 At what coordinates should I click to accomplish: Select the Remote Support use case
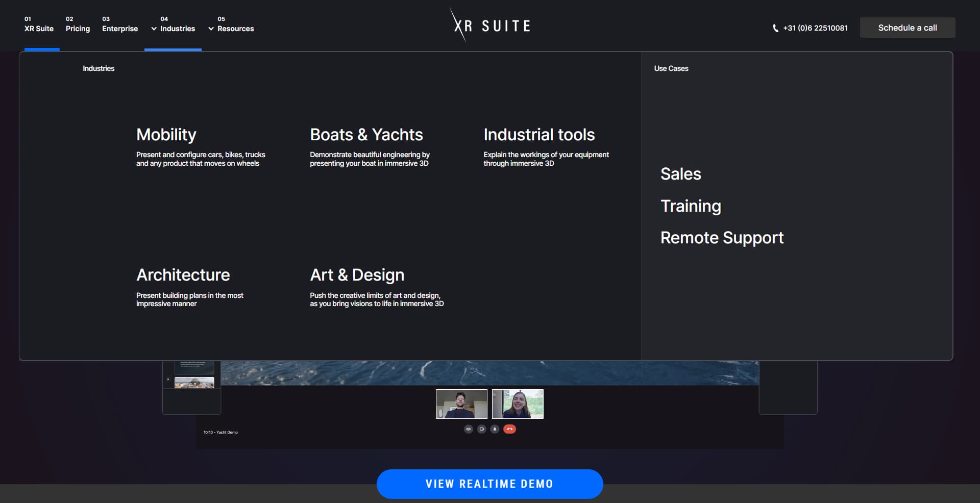722,238
